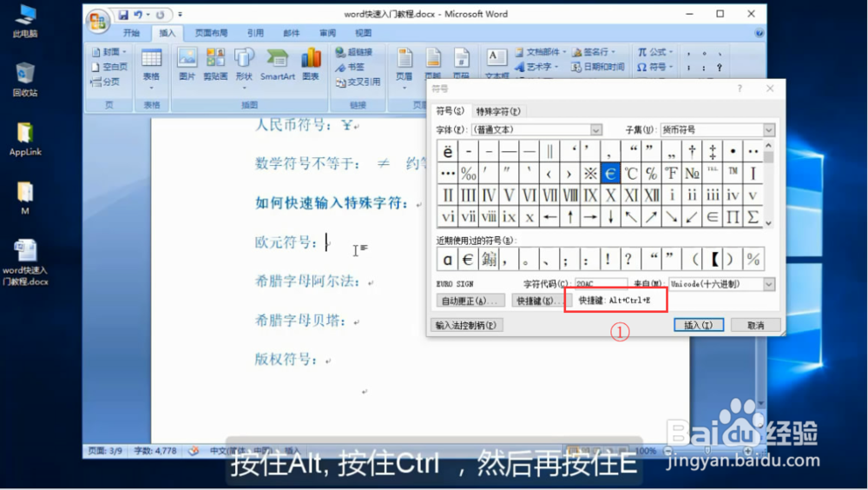Image resolution: width=868 pixels, height=490 pixels.
Task: Insert a hyperlink (超链接)
Action: (x=354, y=51)
